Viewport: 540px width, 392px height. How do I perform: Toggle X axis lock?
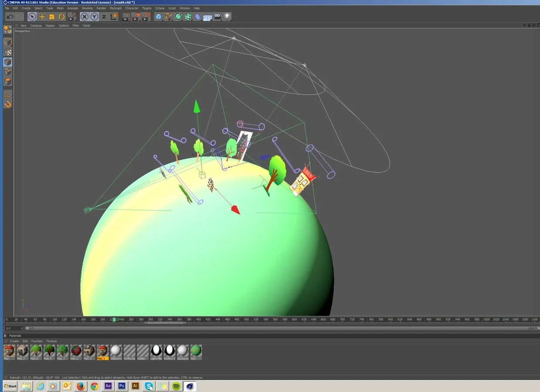(84, 17)
